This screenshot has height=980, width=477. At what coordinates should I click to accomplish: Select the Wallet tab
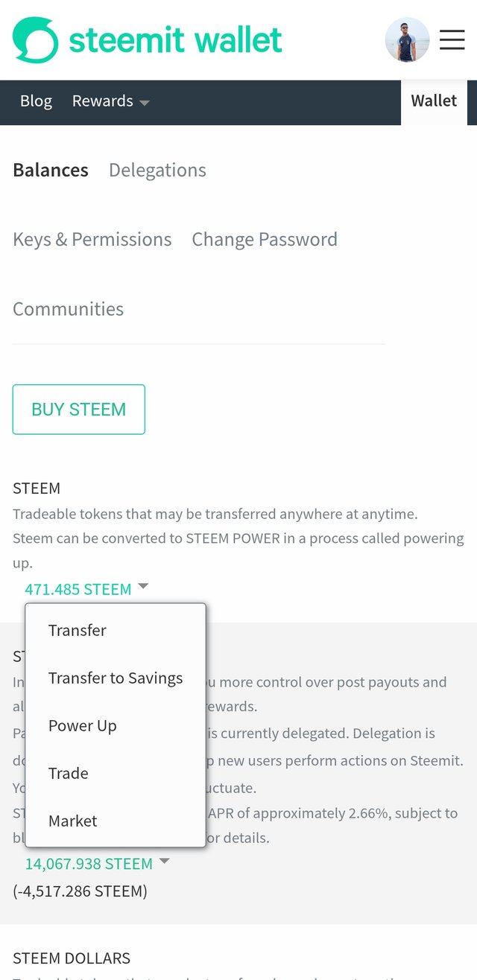click(x=434, y=101)
